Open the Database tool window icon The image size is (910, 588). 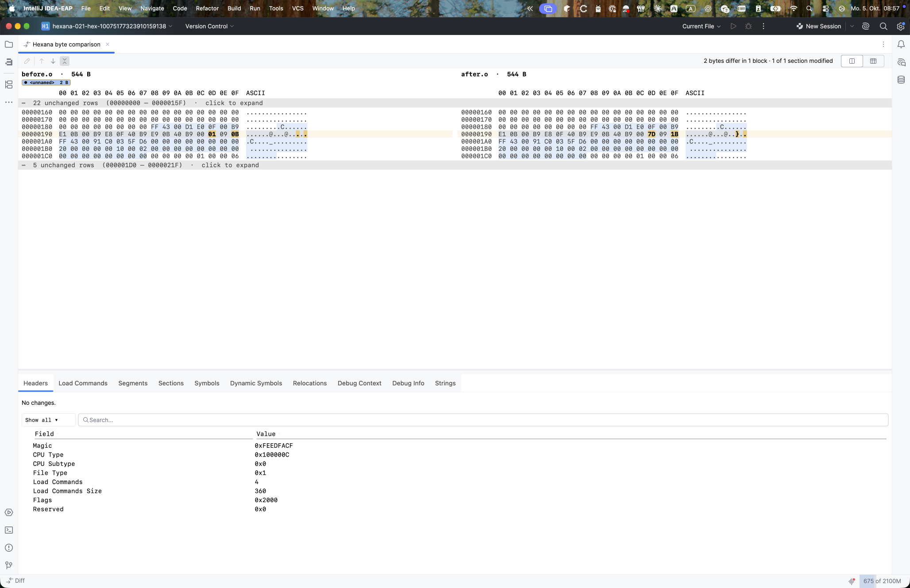901,80
